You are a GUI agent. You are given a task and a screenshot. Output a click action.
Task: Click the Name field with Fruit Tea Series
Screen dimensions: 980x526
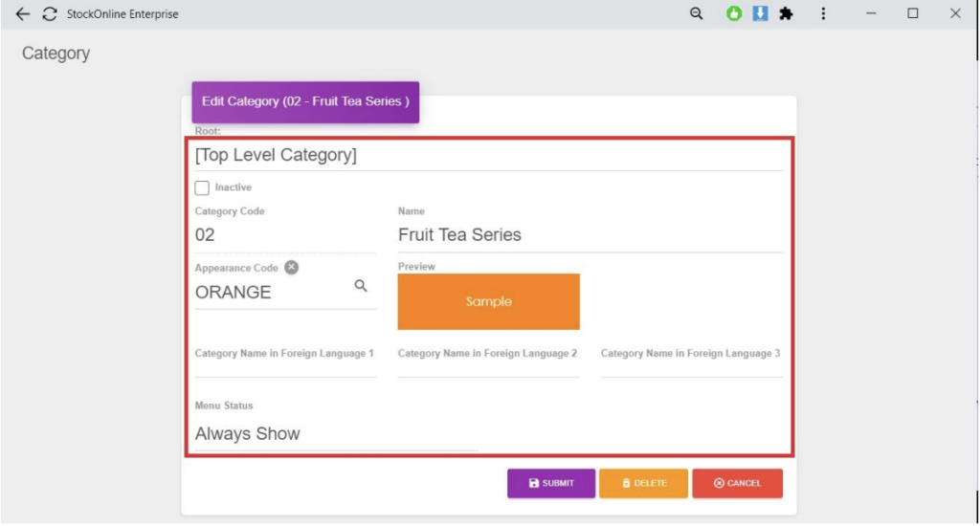coord(590,235)
